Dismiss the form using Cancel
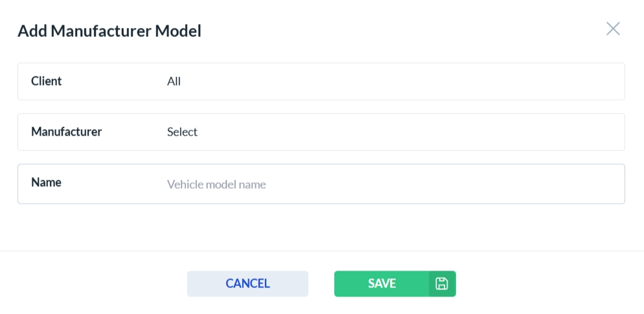This screenshot has height=314, width=644. (x=247, y=284)
